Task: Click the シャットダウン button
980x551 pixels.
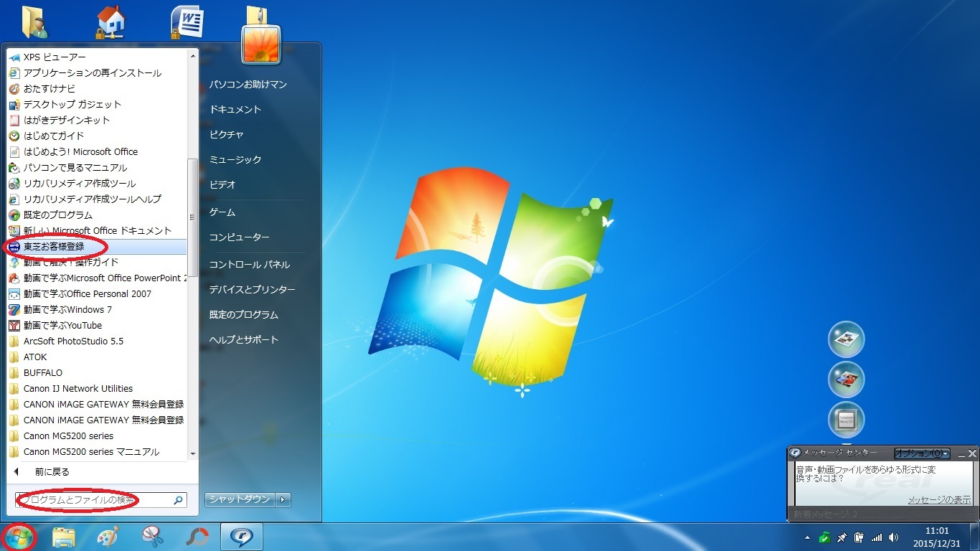Action: tap(240, 499)
